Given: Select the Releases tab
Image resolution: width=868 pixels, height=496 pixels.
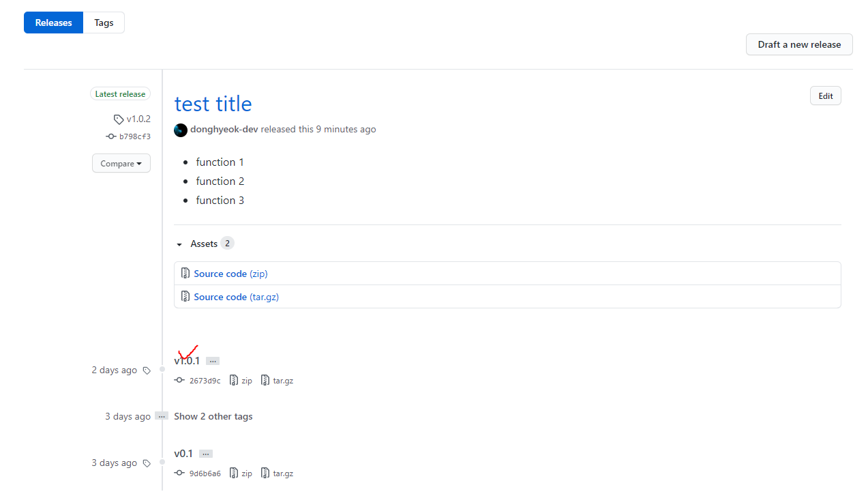Looking at the screenshot, I should pyautogui.click(x=53, y=23).
